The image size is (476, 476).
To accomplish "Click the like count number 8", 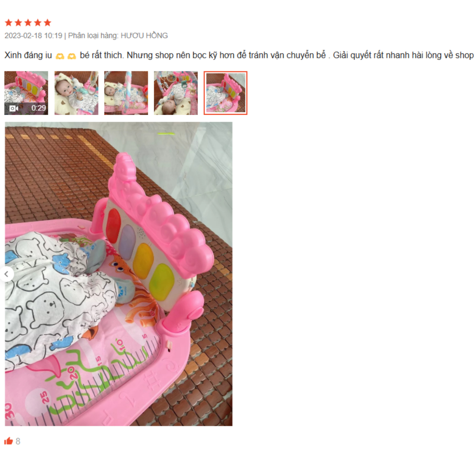I will point(18,442).
